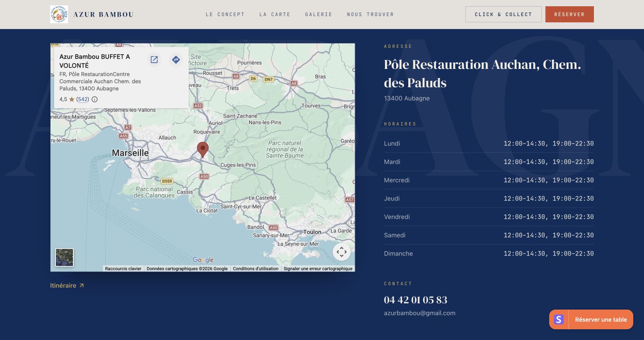Open La Carte navigation item
This screenshot has width=644, height=340.
click(275, 14)
